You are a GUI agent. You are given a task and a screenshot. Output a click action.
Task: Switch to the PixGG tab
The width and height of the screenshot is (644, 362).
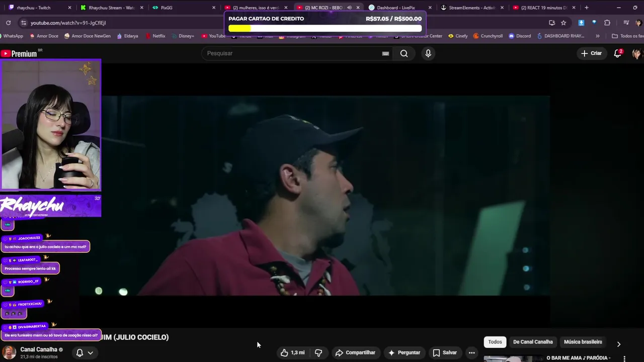point(184,8)
